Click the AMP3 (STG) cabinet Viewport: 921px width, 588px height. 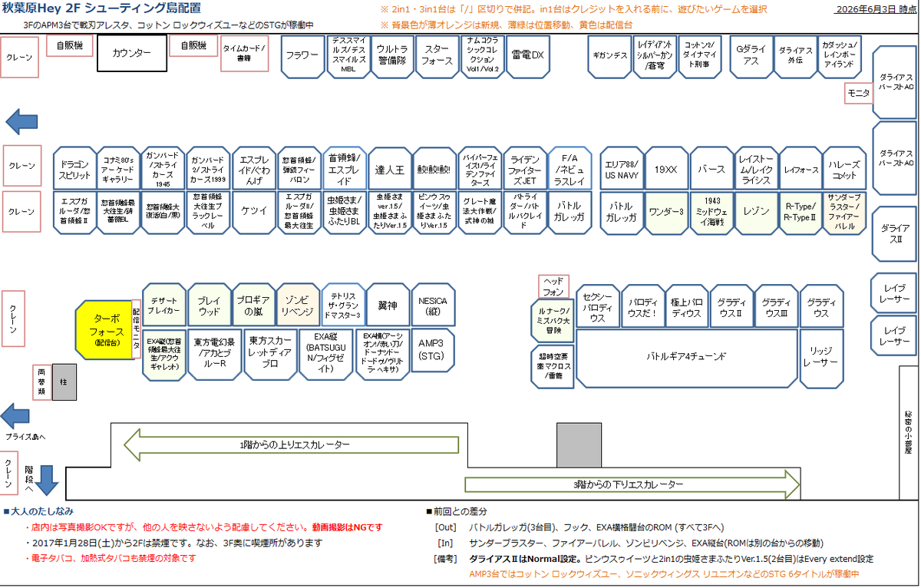[433, 350]
